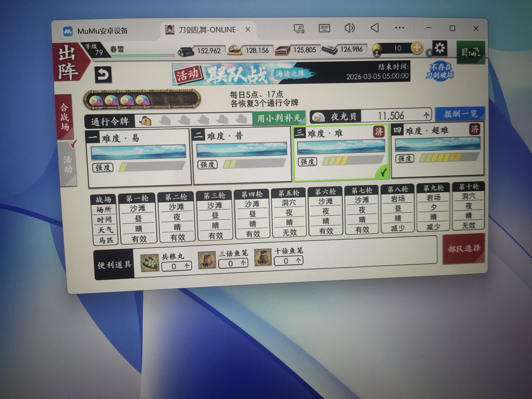The height and width of the screenshot is (399, 532).
Task: Click the MuMu logo icon in title bar
Action: 68,31
